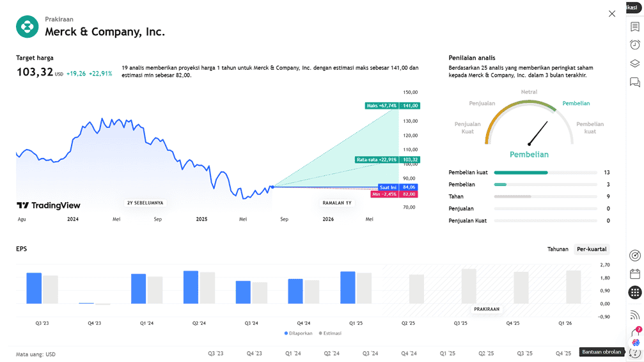Click the Tahan rating bar
This screenshot has width=644, height=362.
pyautogui.click(x=546, y=196)
